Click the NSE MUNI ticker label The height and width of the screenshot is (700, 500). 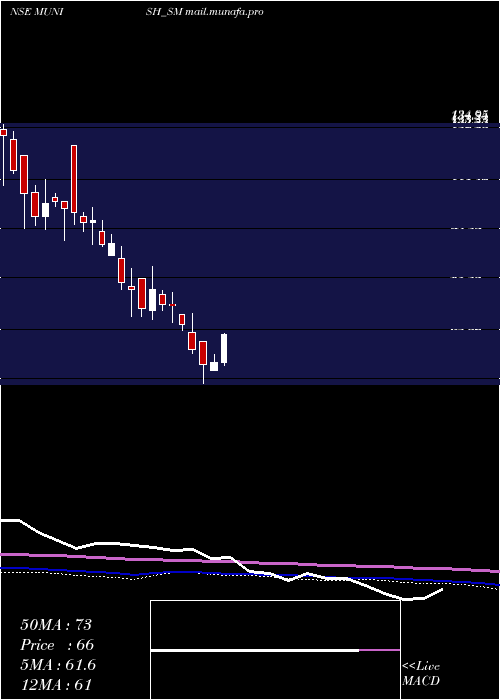click(37, 12)
